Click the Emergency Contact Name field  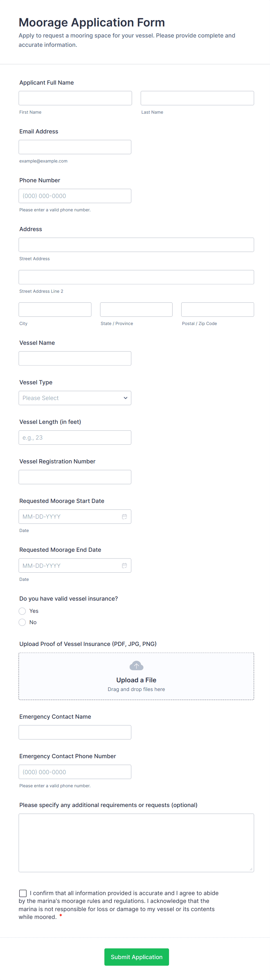(75, 732)
